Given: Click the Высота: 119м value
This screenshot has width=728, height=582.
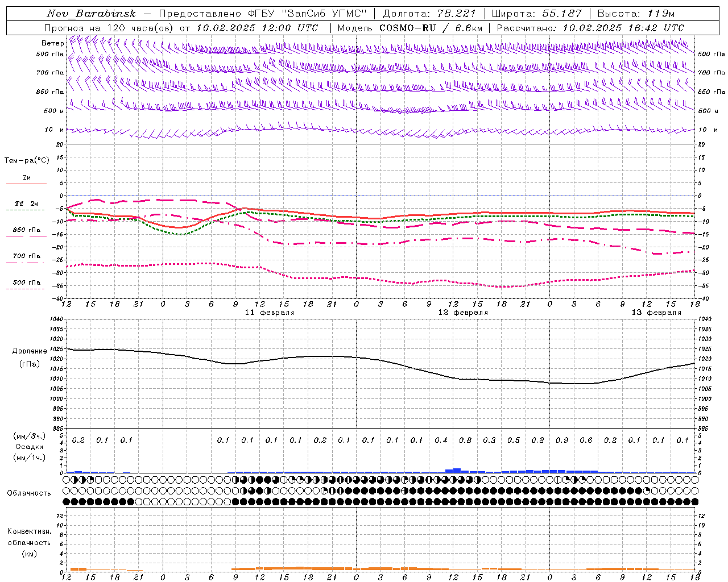Looking at the screenshot, I should (x=636, y=14).
